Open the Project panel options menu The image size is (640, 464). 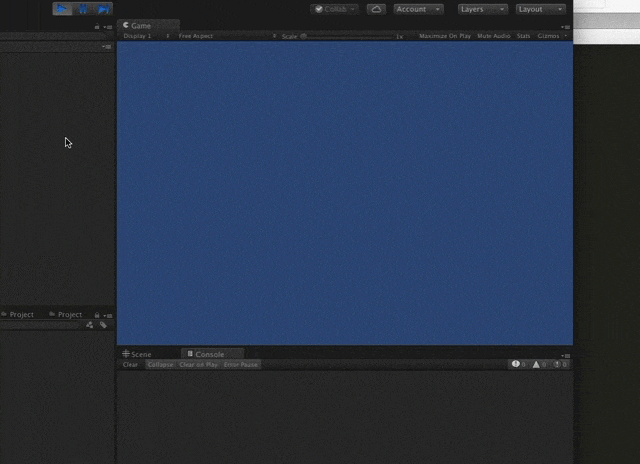pyautogui.click(x=108, y=315)
